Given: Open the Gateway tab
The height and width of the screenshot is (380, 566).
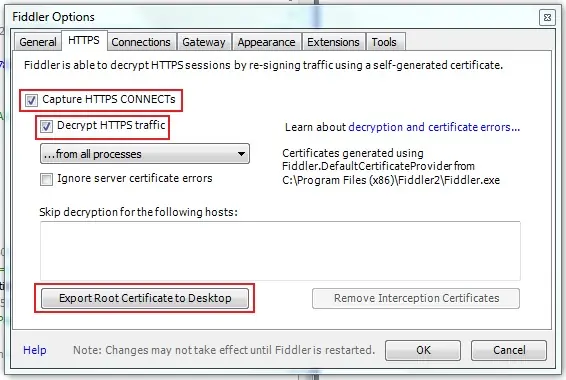Looking at the screenshot, I should [204, 42].
